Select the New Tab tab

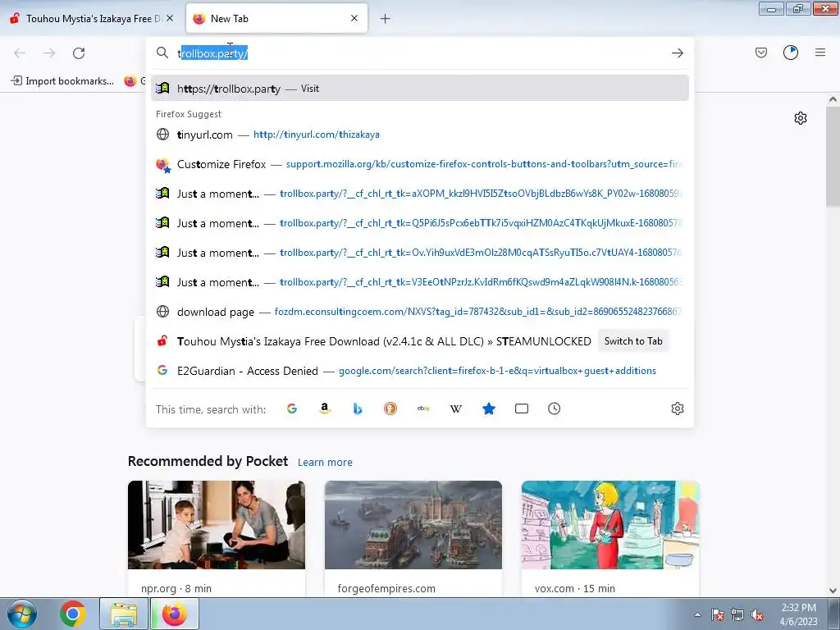tap(276, 18)
